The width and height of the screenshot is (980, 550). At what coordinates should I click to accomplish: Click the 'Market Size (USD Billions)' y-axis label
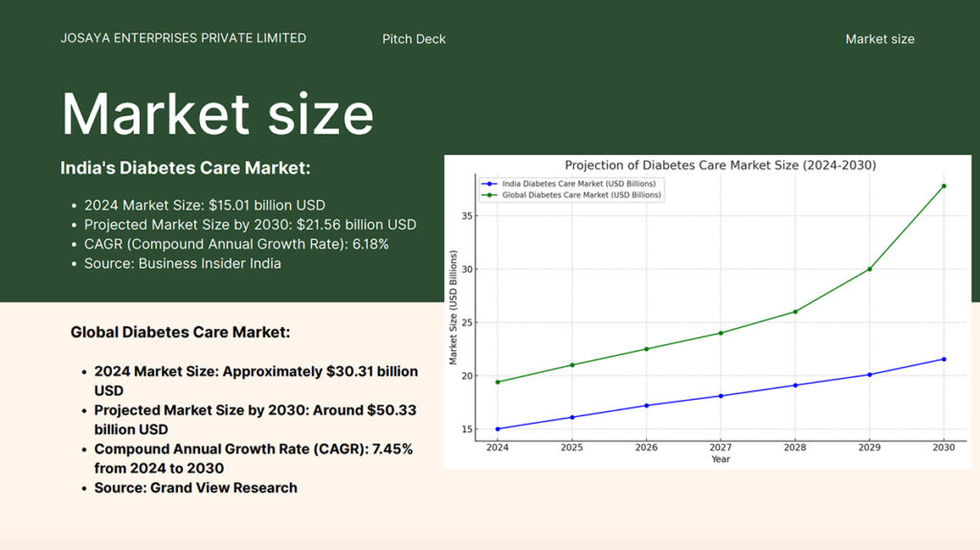tap(453, 307)
